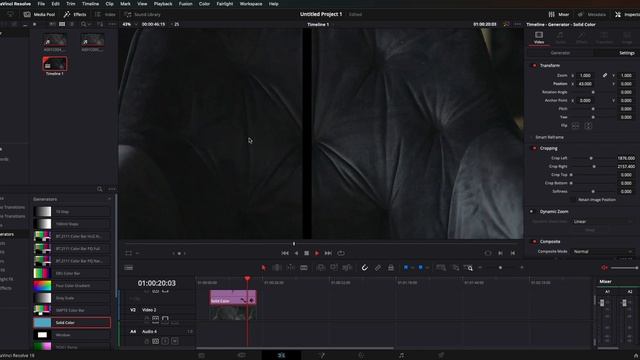The width and height of the screenshot is (640, 360).
Task: Go to first frame in viewer
Action: tap(285, 253)
